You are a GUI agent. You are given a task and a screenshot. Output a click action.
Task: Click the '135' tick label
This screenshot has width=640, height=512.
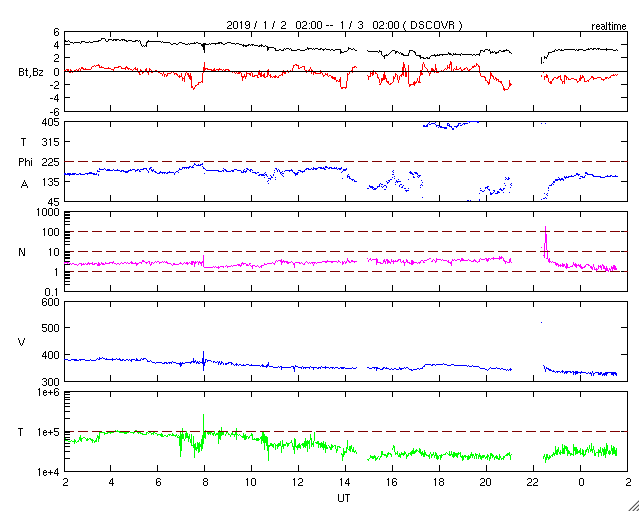coord(51,182)
